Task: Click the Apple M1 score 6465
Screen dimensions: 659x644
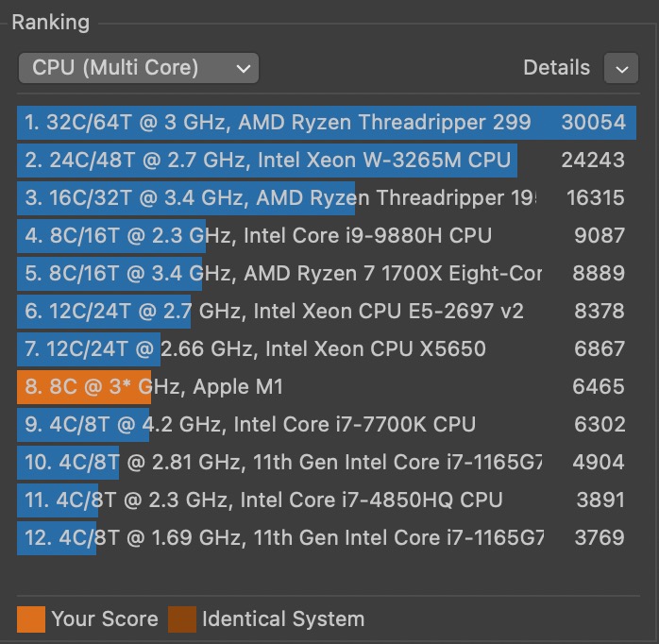Action: click(x=599, y=387)
